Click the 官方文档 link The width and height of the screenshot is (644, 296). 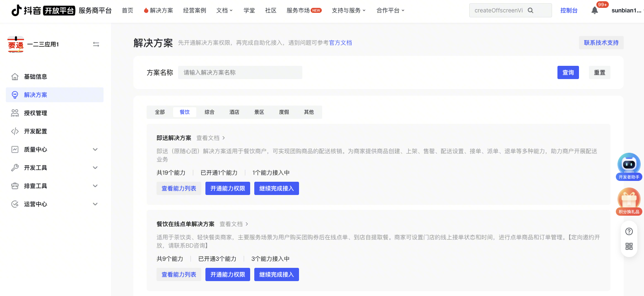[x=340, y=43]
